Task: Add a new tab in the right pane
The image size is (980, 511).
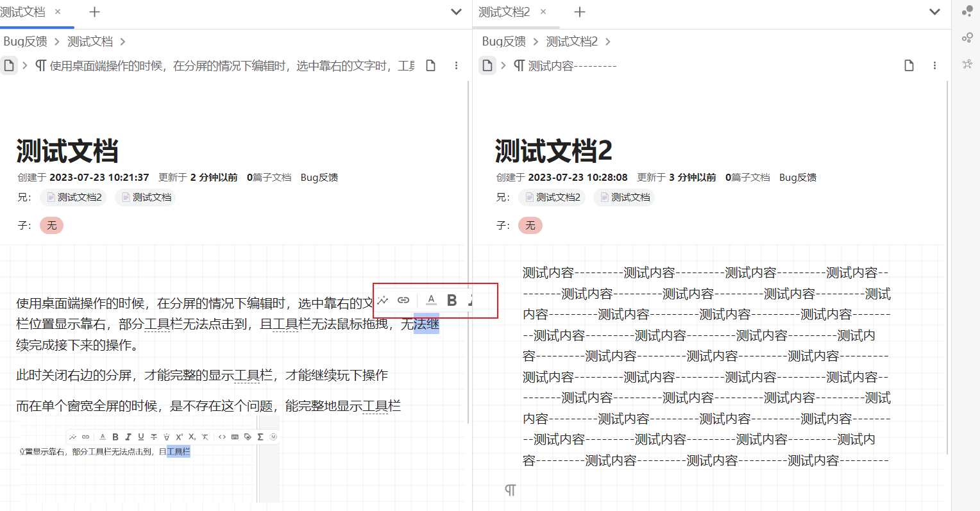Action: click(x=580, y=12)
